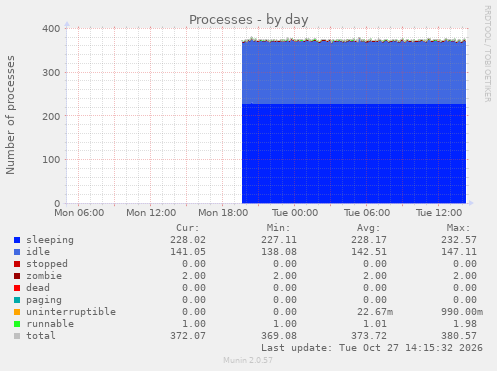Select uninterruptible maximum value 990.00m
The image size is (497, 371).
point(462,312)
